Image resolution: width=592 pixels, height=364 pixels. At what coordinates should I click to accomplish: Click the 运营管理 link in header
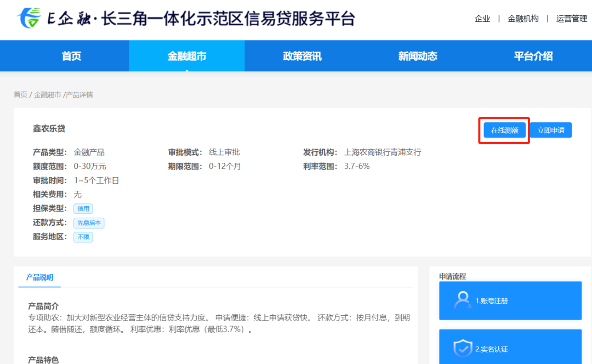click(571, 19)
